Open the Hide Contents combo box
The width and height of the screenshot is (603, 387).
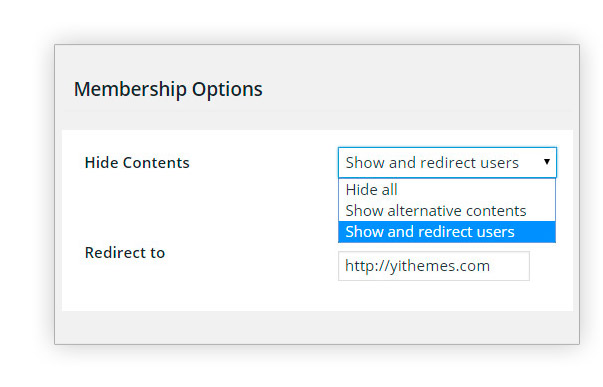(x=447, y=162)
